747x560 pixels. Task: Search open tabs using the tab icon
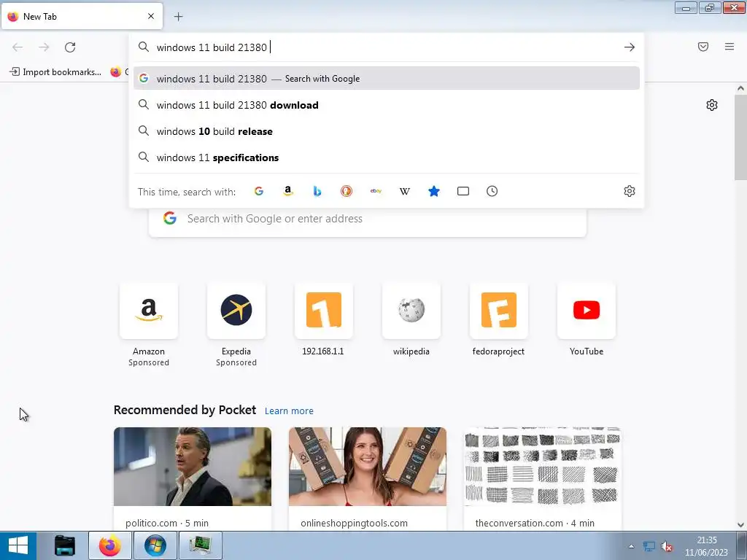(x=463, y=192)
